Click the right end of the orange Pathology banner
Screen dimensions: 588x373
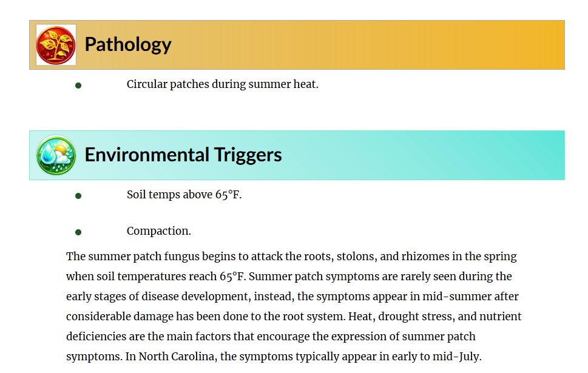546,45
